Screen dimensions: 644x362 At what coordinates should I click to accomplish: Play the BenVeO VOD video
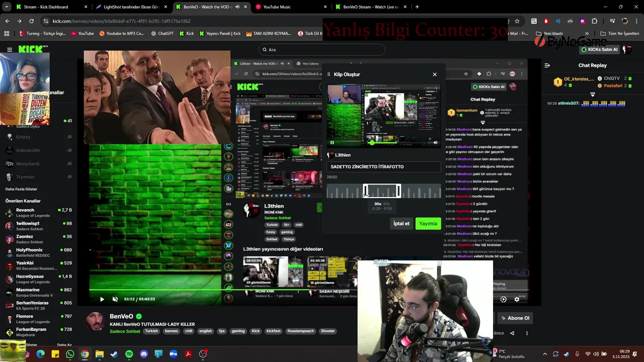102,299
